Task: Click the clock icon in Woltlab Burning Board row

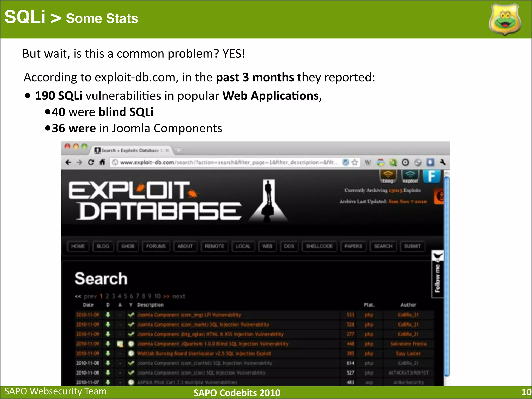Action: pyautogui.click(x=131, y=354)
